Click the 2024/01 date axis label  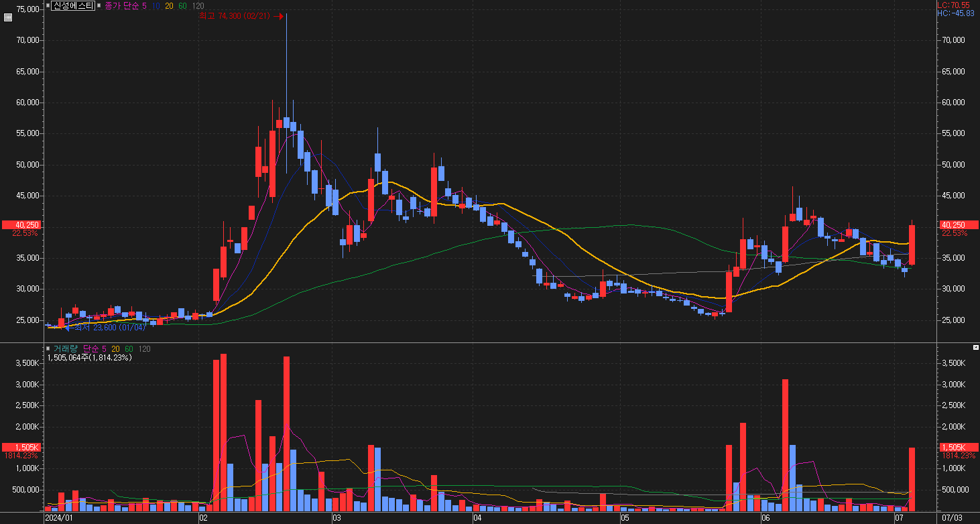click(x=58, y=518)
